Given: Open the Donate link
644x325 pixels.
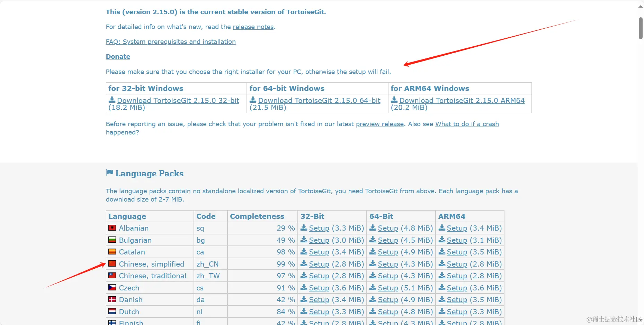Looking at the screenshot, I should click(x=118, y=57).
